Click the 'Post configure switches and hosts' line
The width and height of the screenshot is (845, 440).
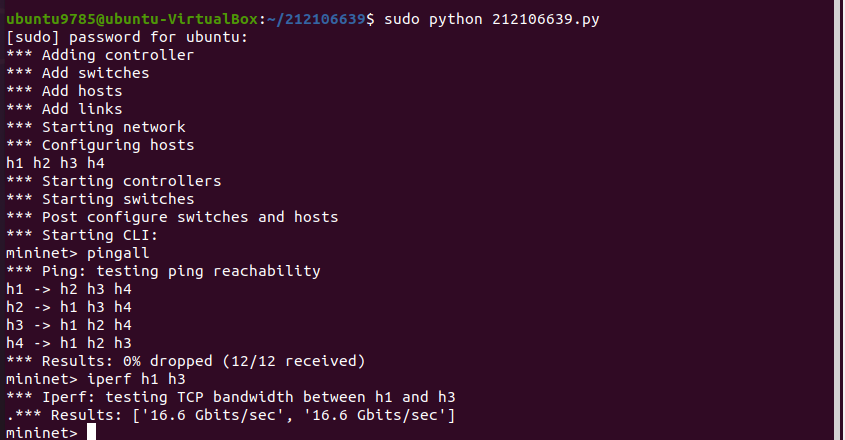pyautogui.click(x=190, y=217)
